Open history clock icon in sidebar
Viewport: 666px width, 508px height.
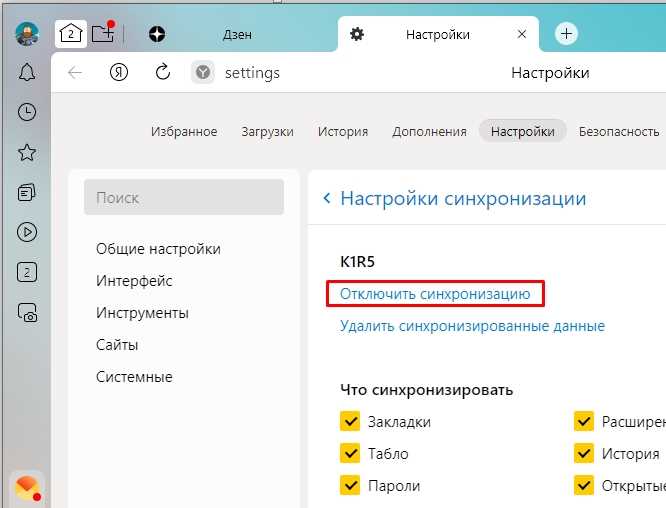27,112
